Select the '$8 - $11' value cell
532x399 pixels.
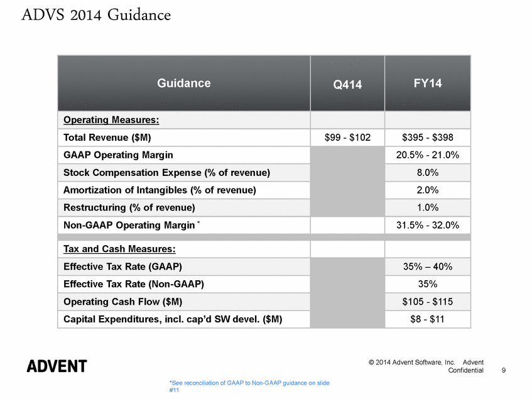(x=428, y=319)
